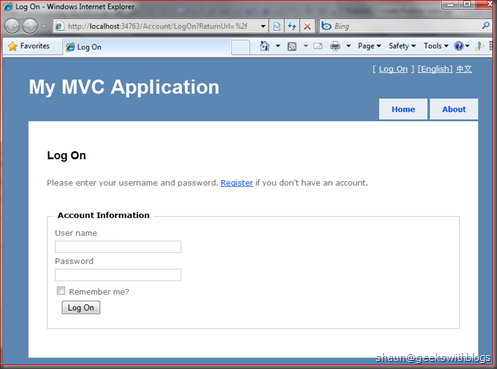Open the Safety menu
This screenshot has height=369, width=497.
click(402, 46)
